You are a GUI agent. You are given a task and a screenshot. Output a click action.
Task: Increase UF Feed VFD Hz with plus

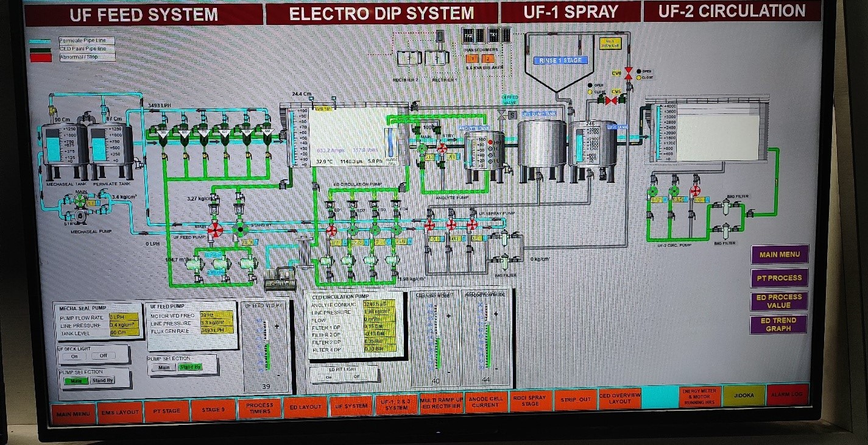click(277, 326)
